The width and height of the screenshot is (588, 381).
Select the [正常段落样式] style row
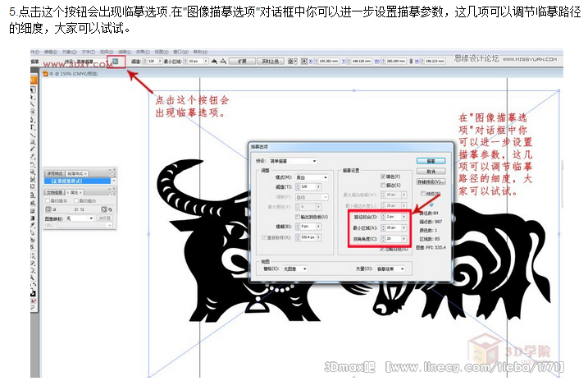pos(77,181)
